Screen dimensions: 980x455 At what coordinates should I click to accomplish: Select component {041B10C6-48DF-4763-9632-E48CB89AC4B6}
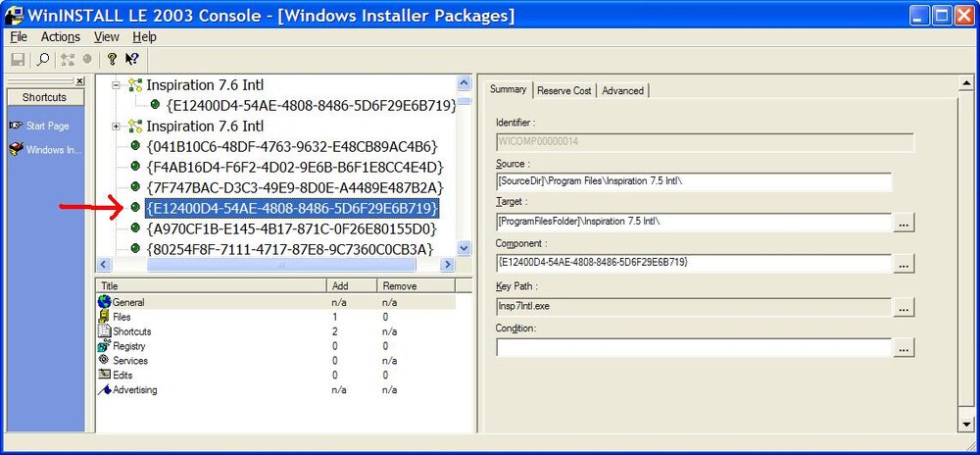pyautogui.click(x=292, y=147)
